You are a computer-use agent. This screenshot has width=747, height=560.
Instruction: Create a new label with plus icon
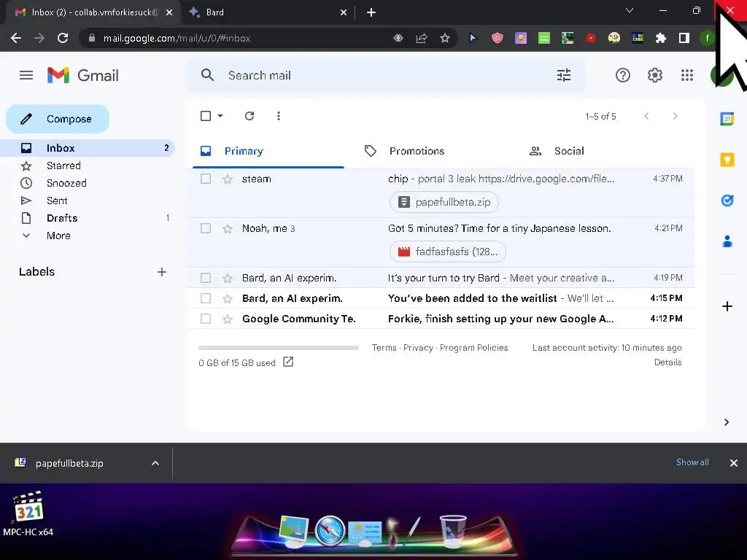pos(162,272)
